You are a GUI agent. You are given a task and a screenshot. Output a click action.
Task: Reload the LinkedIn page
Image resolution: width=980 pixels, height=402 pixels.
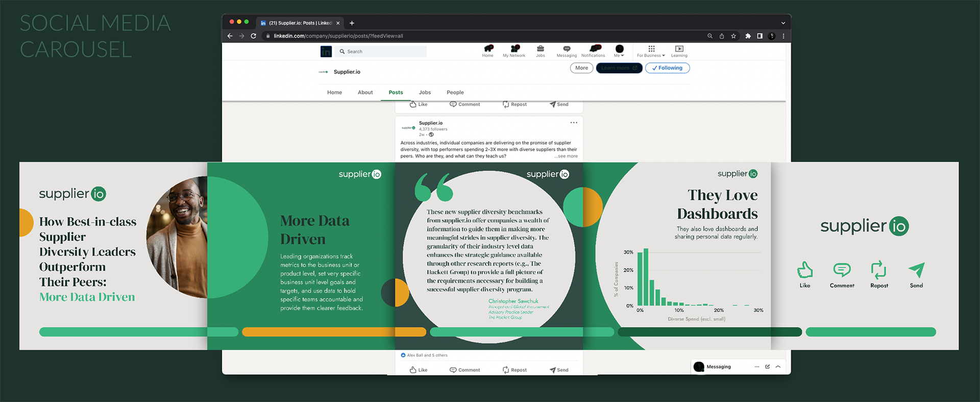pyautogui.click(x=253, y=36)
